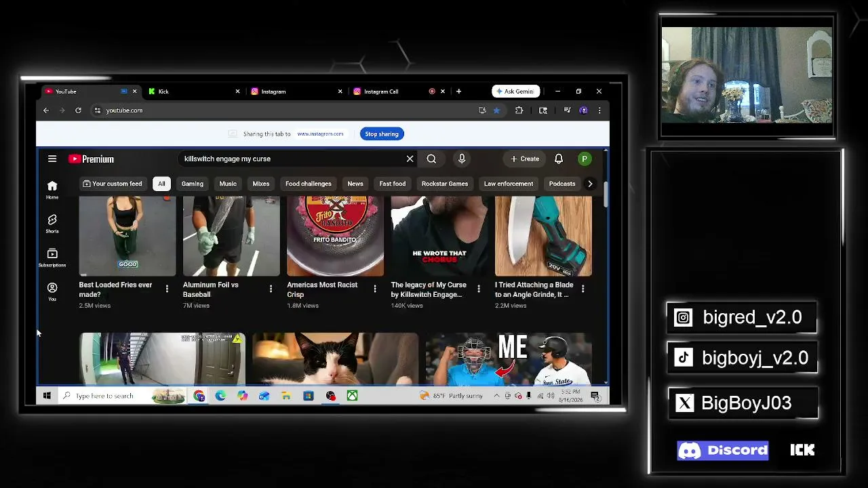Go back in Chrome browser
Screen dimensions: 868x488
[46, 110]
